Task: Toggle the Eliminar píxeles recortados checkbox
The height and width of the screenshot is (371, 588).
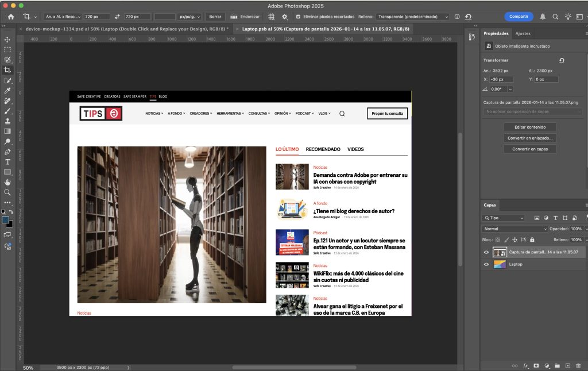Action: (x=297, y=17)
